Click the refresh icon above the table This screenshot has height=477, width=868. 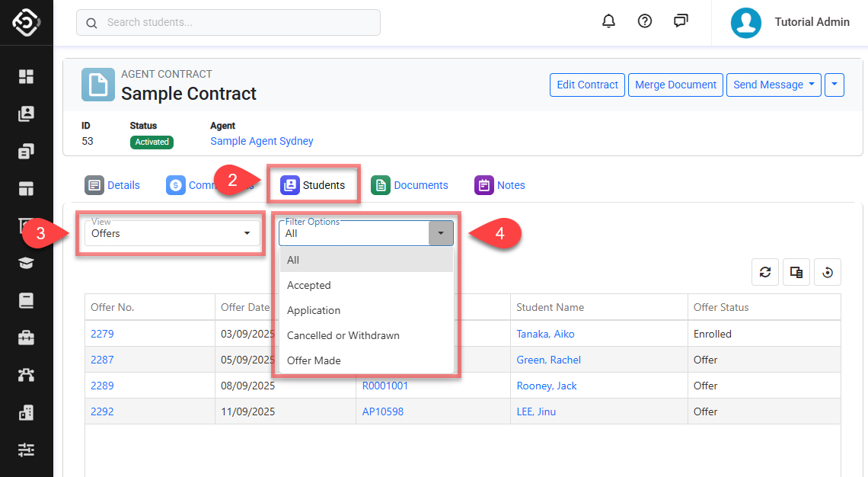765,272
